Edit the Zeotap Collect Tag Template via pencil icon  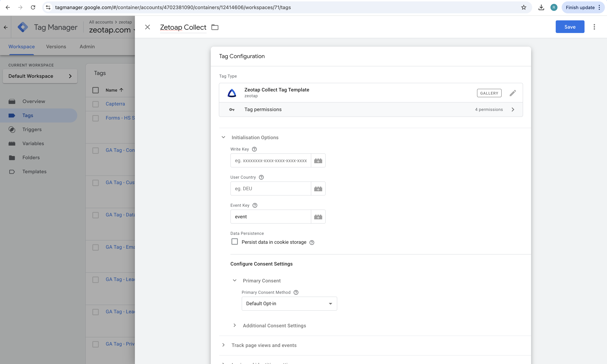(x=513, y=93)
